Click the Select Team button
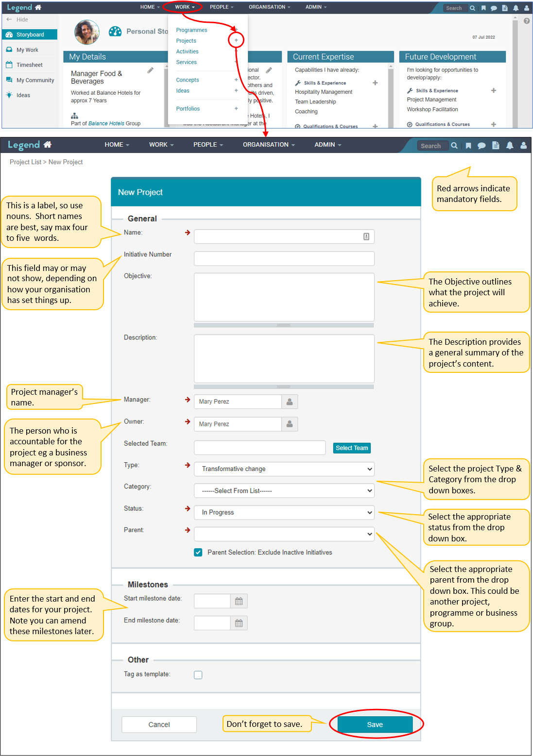Image resolution: width=533 pixels, height=756 pixels. [352, 448]
